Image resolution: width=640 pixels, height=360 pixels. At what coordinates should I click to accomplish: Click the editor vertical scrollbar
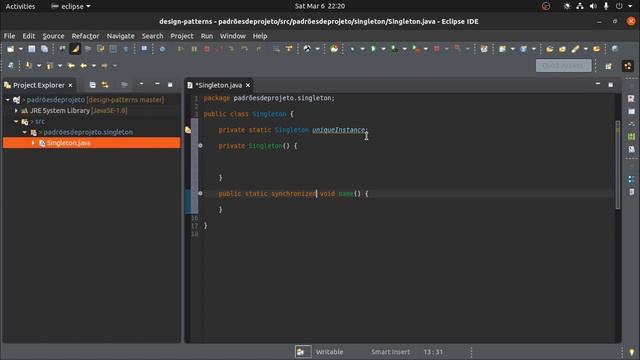pyautogui.click(x=618, y=165)
